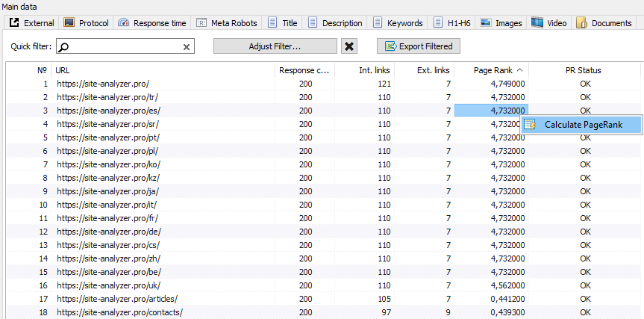Open the Response time tab
This screenshot has width=644, height=319.
tap(152, 23)
